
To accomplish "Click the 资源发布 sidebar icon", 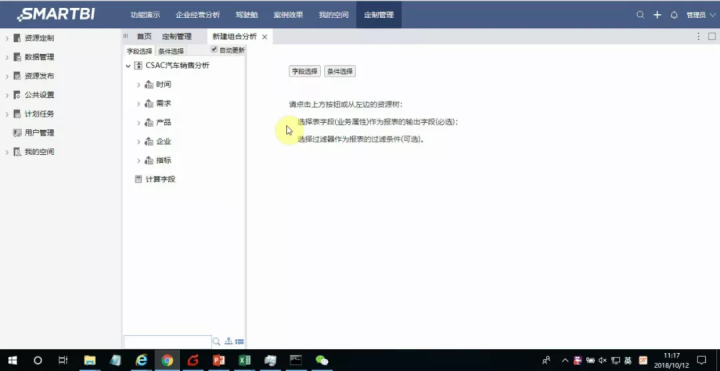I will [x=17, y=76].
